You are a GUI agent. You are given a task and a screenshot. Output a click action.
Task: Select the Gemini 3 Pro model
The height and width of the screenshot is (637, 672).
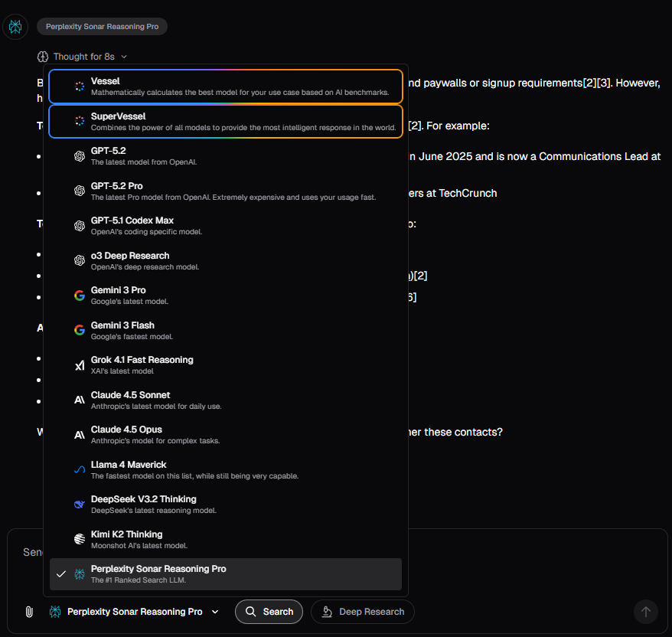[x=226, y=296]
